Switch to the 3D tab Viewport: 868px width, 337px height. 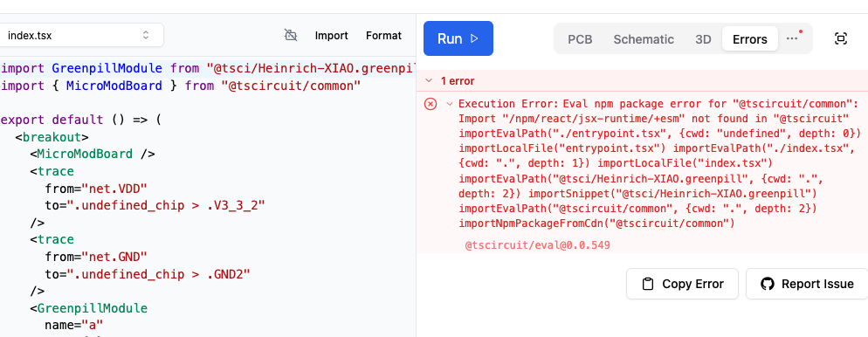tap(703, 39)
